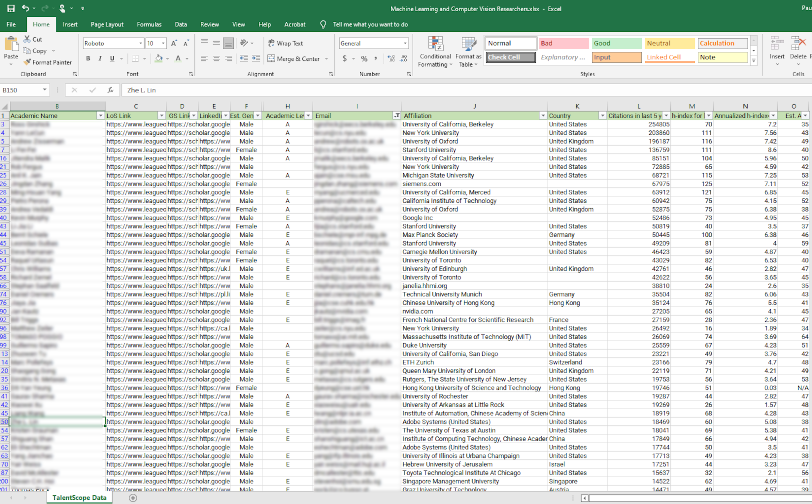The height and width of the screenshot is (504, 812).
Task: Click the Format as Table icon
Action: coord(468,52)
